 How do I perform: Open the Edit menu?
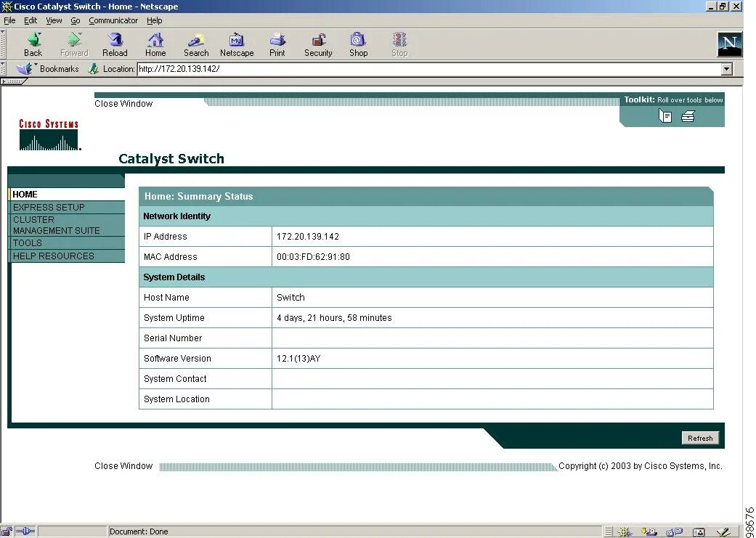[31, 20]
